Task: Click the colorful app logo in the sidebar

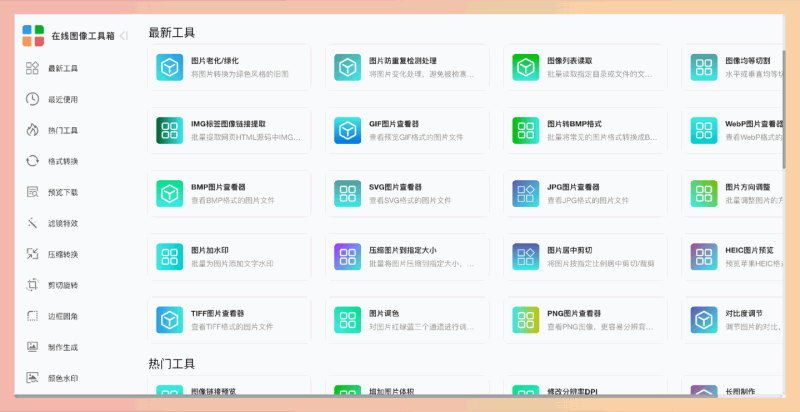Action: coord(33,36)
